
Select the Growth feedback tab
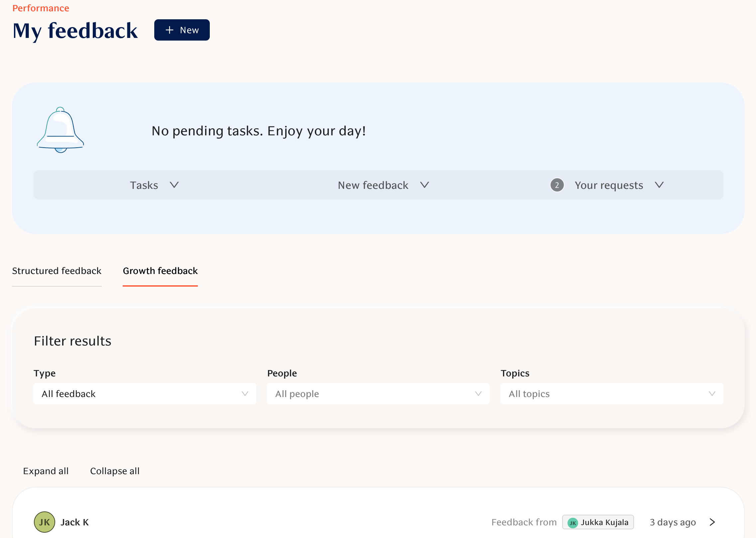point(160,271)
